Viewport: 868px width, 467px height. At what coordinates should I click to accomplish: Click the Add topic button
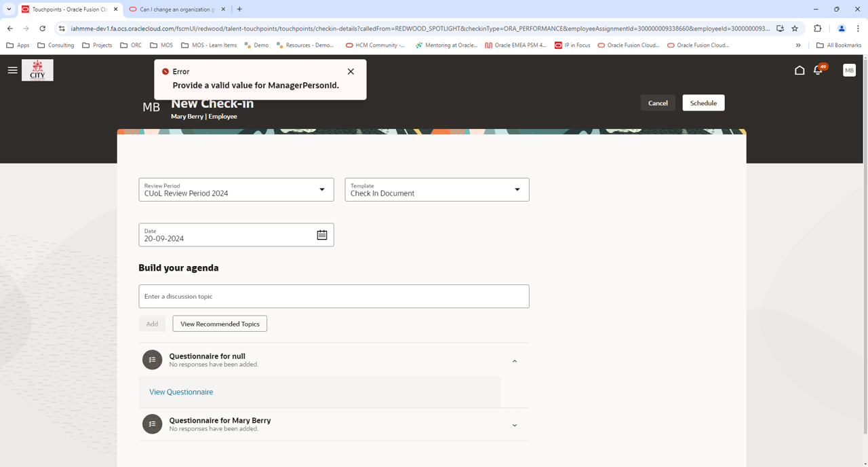coord(152,324)
